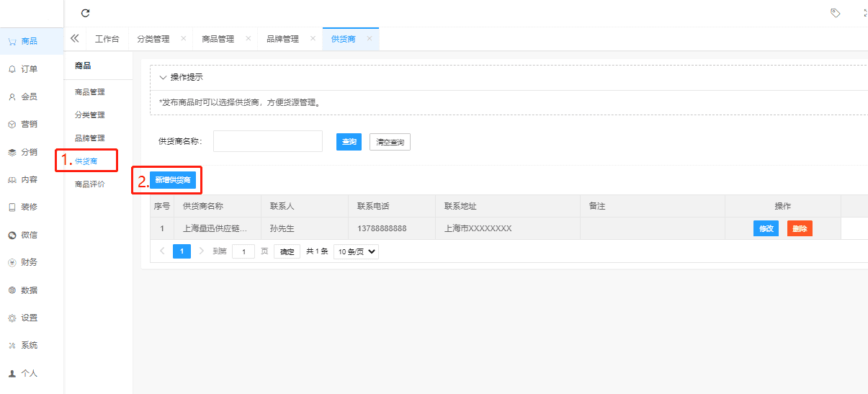868x394 pixels.
Task: Select 商品评价 in the submenu
Action: 90,184
